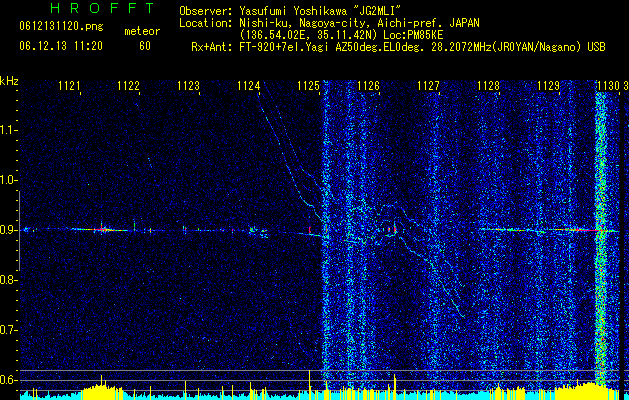Click the 0.8 kHz frequency label

coord(8,280)
